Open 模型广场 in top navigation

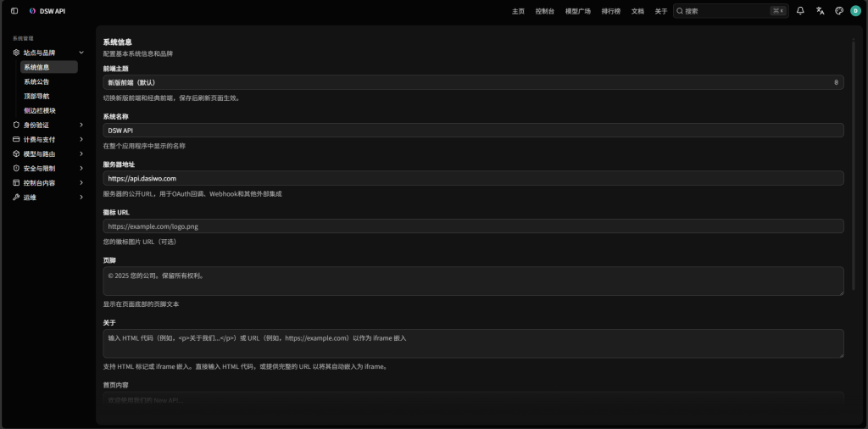578,11
